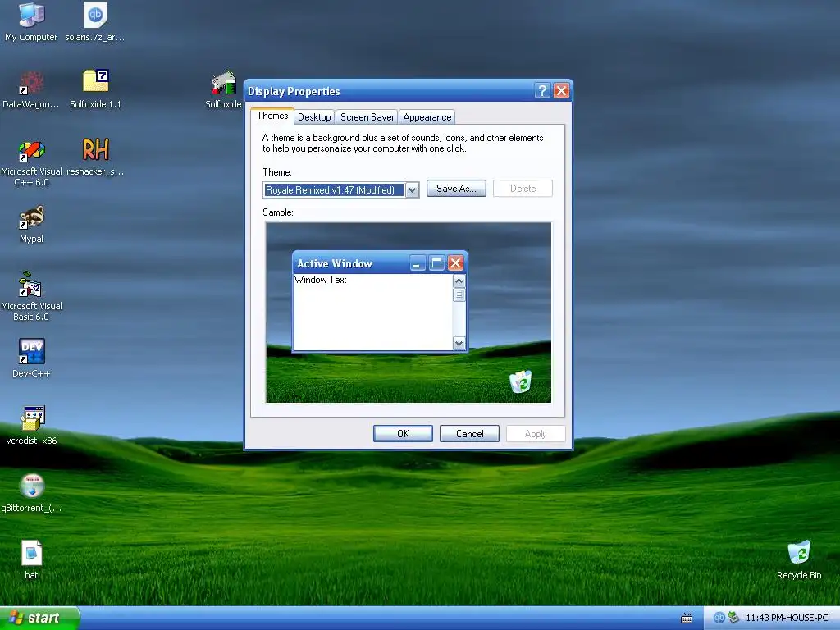Viewport: 840px width, 630px height.
Task: Select the vcredist_x86 installer icon
Action: (31, 426)
